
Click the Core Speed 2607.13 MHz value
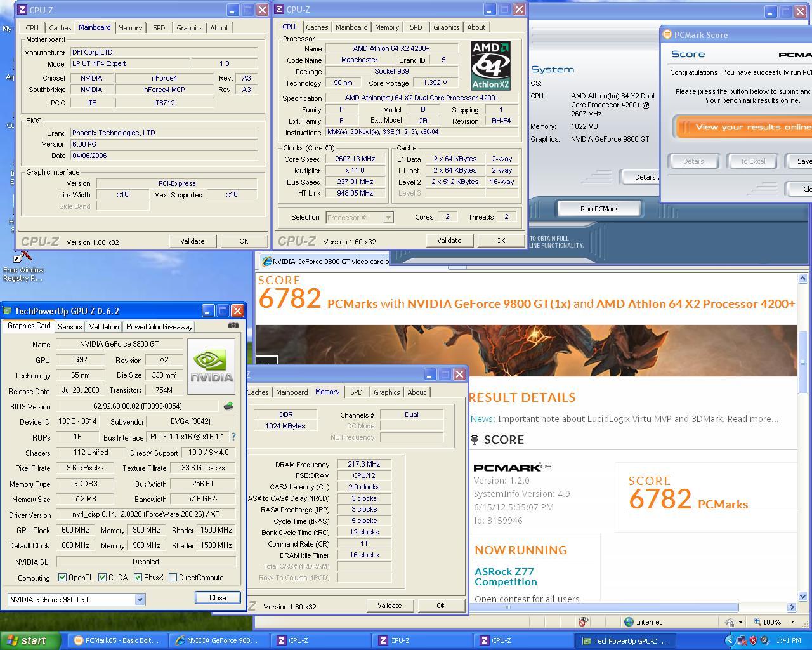[355, 159]
